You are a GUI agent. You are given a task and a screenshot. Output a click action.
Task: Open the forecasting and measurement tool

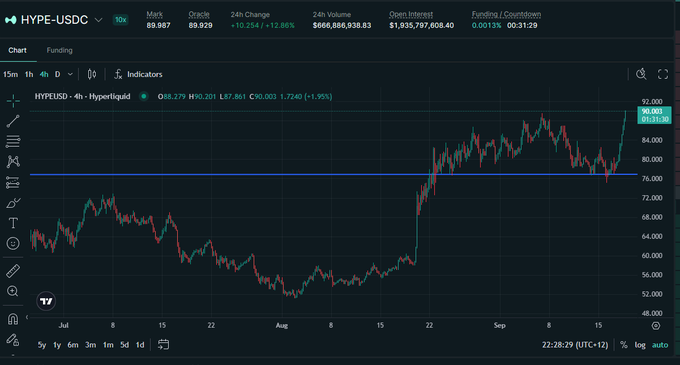13,182
